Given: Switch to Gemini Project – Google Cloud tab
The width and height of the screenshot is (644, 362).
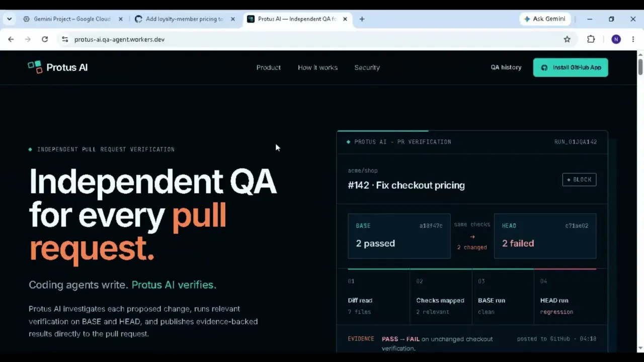Looking at the screenshot, I should (72, 19).
